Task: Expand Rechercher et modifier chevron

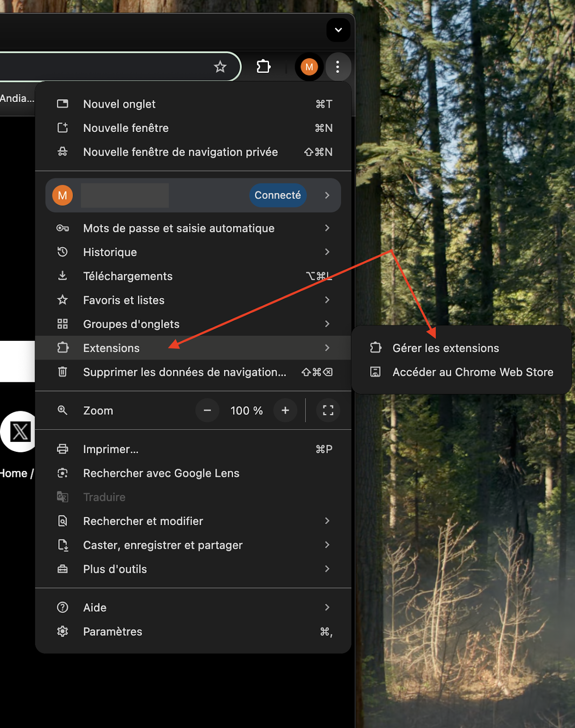Action: pyautogui.click(x=327, y=521)
